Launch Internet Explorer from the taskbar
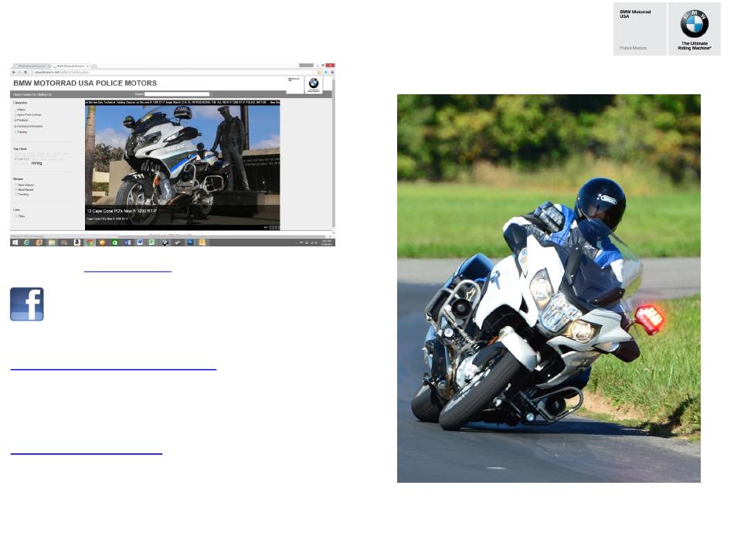This screenshot has width=734, height=560. tap(27, 243)
